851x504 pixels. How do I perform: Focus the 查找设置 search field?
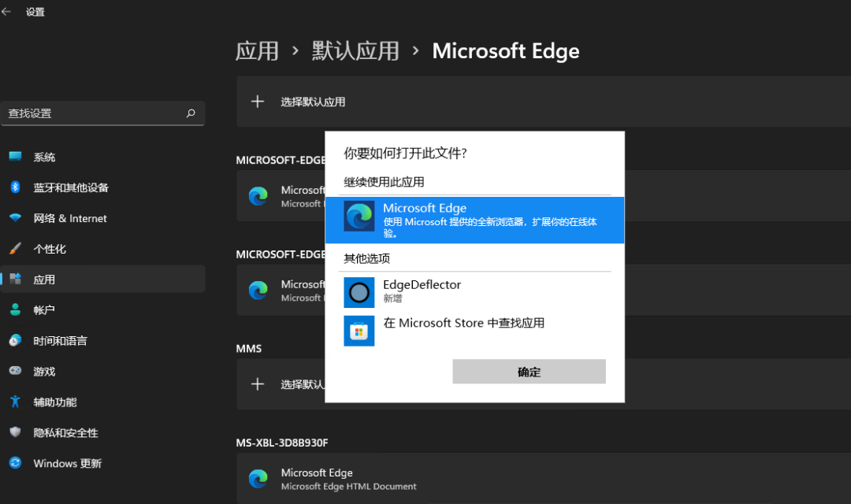click(x=102, y=113)
